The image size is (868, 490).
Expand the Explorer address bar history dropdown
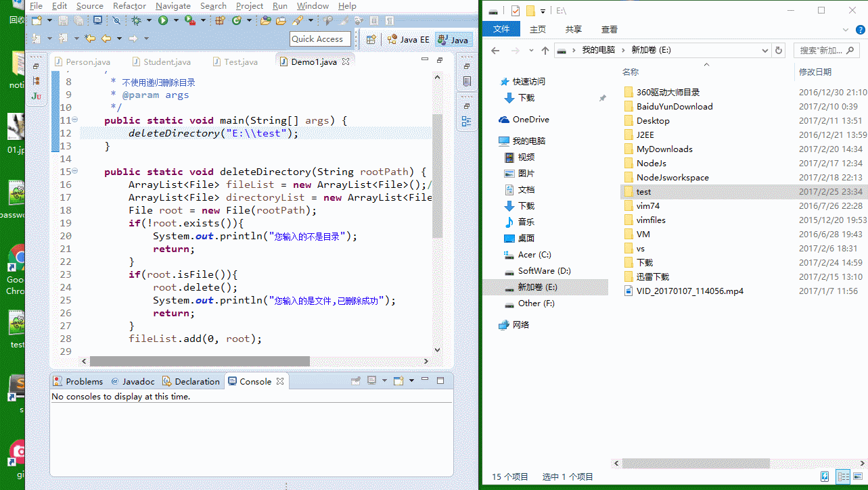(764, 51)
